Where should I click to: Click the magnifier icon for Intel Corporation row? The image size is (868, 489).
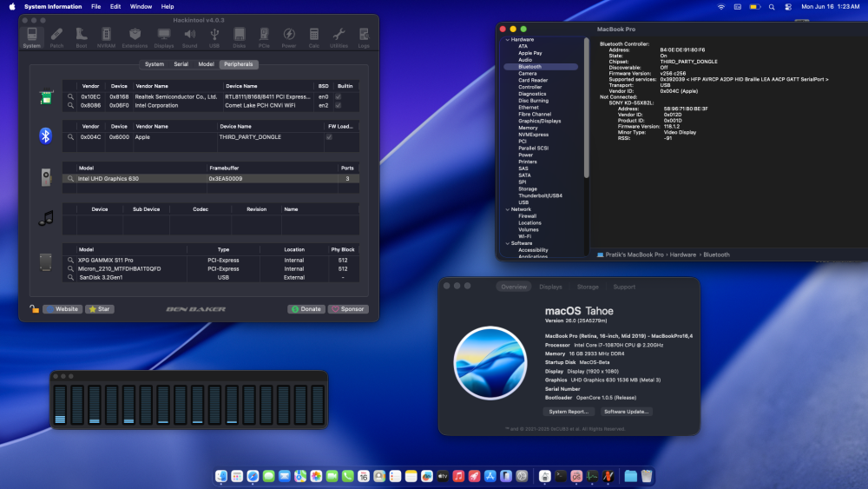click(70, 105)
